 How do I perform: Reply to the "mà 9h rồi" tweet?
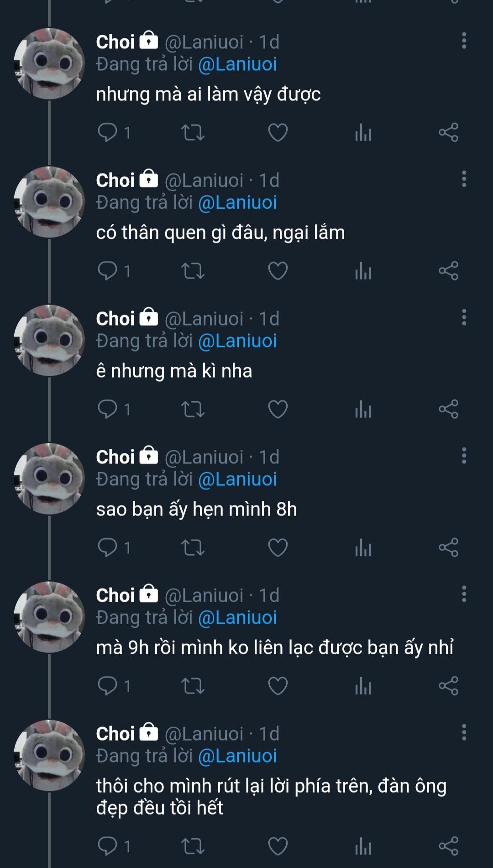pyautogui.click(x=108, y=686)
